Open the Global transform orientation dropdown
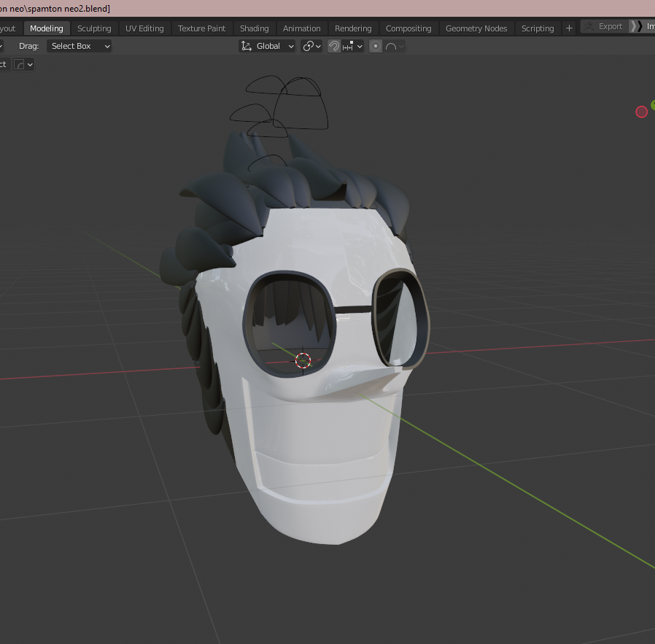 click(x=268, y=46)
